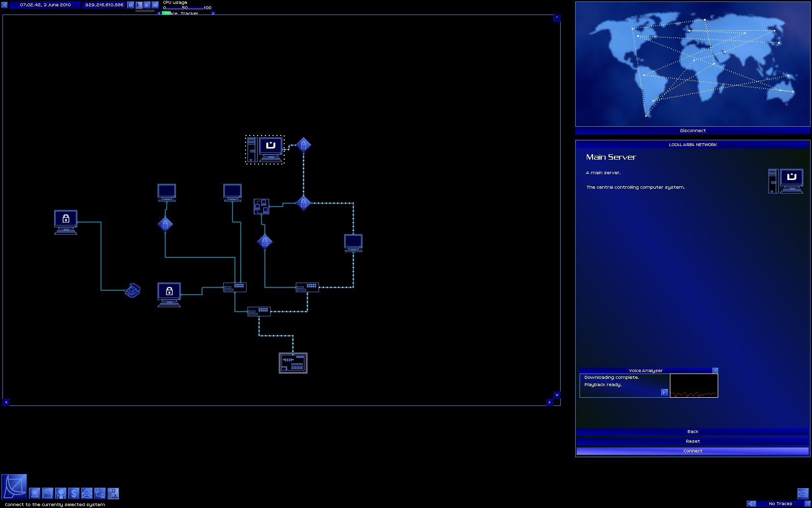The width and height of the screenshot is (812, 508).
Task: Click Disconnect under the world map
Action: (693, 131)
